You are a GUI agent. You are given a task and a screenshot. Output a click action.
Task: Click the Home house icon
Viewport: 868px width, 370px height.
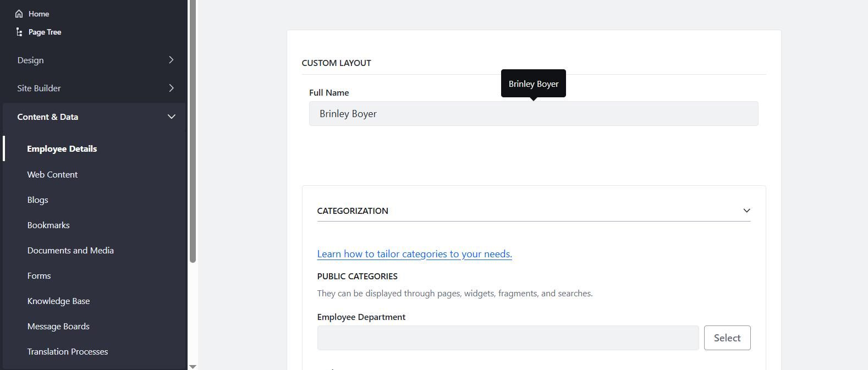tap(19, 14)
